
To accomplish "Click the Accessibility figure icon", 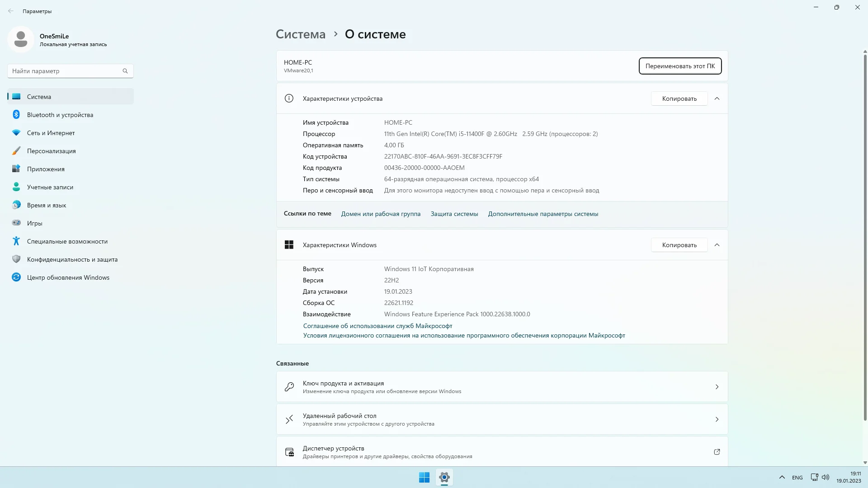I will 16,241.
